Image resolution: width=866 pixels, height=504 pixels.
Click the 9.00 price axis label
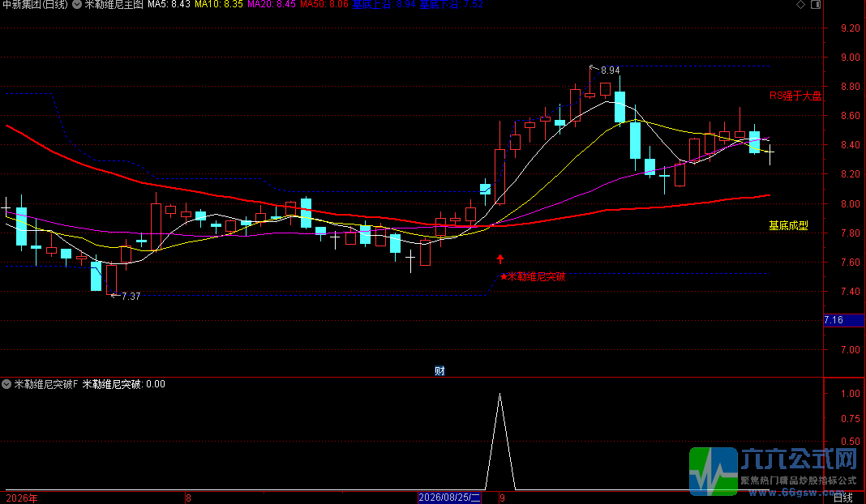(850, 58)
